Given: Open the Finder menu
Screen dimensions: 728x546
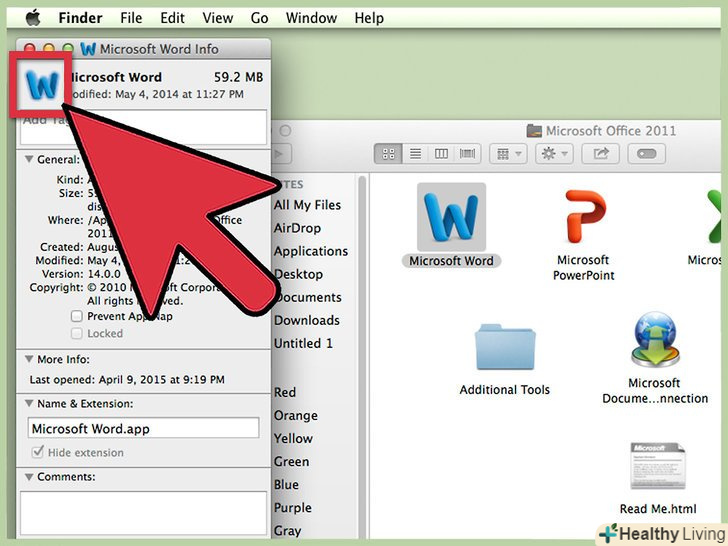Looking at the screenshot, I should tap(80, 18).
